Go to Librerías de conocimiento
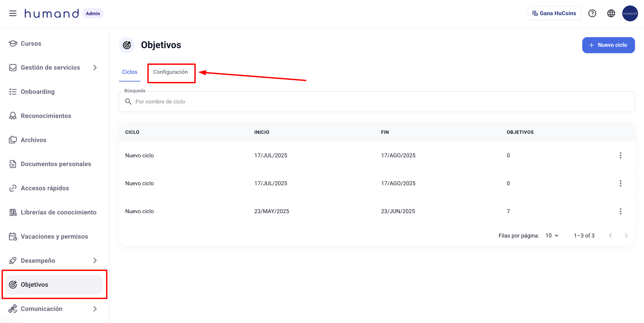Viewport: 644px width, 323px height. 58,212
